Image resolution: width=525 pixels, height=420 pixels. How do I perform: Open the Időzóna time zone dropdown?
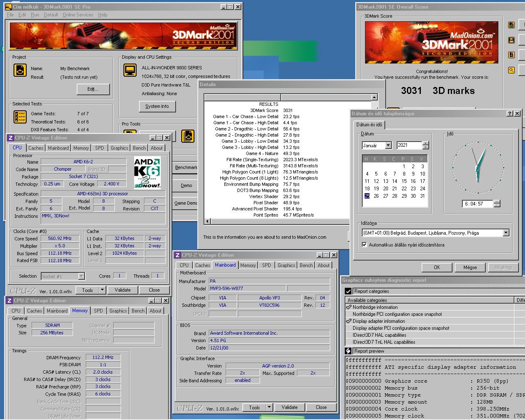pyautogui.click(x=506, y=233)
